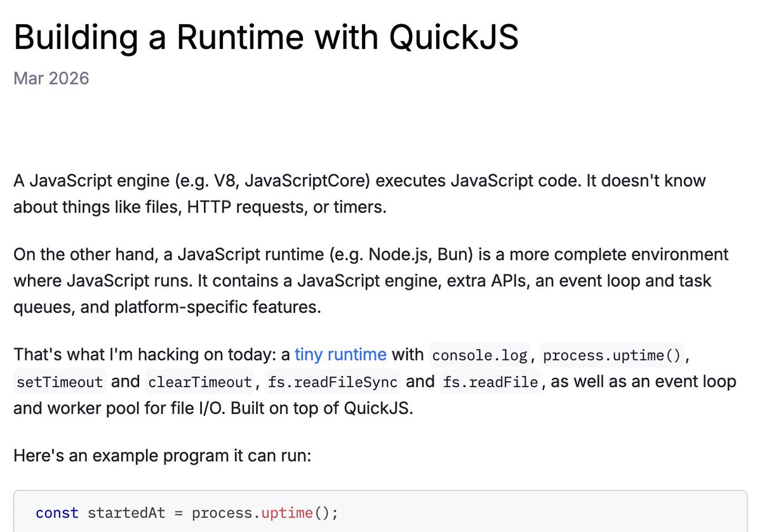Click 'Here's an example program it can run:'
This screenshot has height=532, width=762.
[x=162, y=456]
